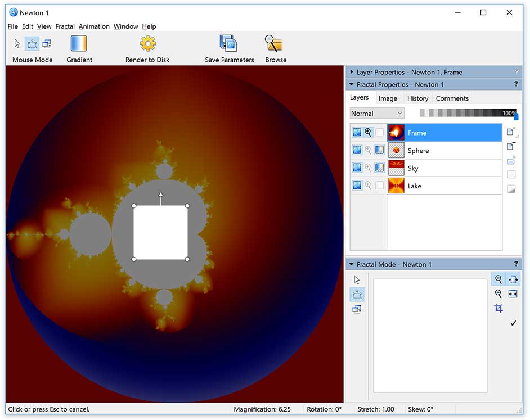This screenshot has width=530, height=420.
Task: Click the Magnification: 6.25 status text
Action: 262,409
